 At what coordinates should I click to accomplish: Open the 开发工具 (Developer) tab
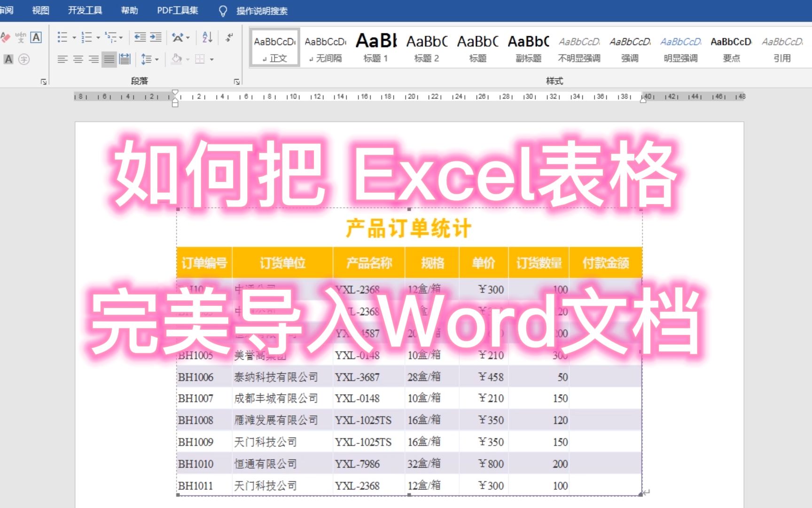(x=85, y=10)
